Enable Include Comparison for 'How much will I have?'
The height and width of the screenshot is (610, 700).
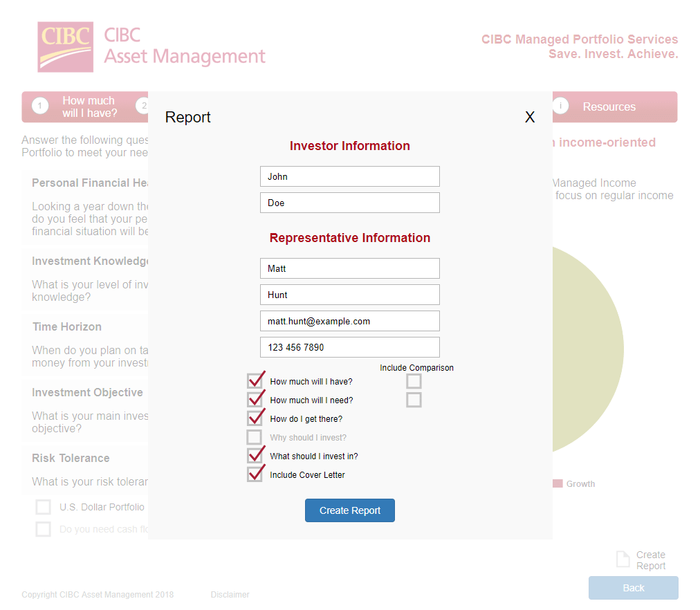click(414, 381)
